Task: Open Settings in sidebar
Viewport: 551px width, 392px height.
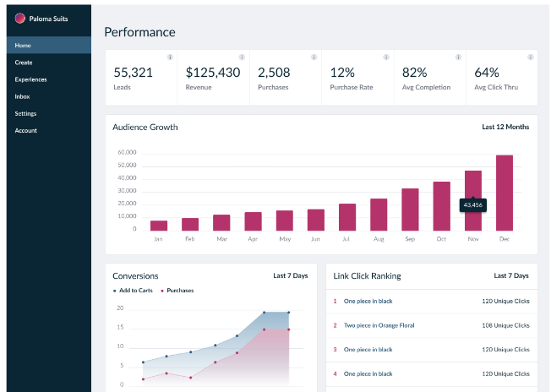Action: coord(25,113)
